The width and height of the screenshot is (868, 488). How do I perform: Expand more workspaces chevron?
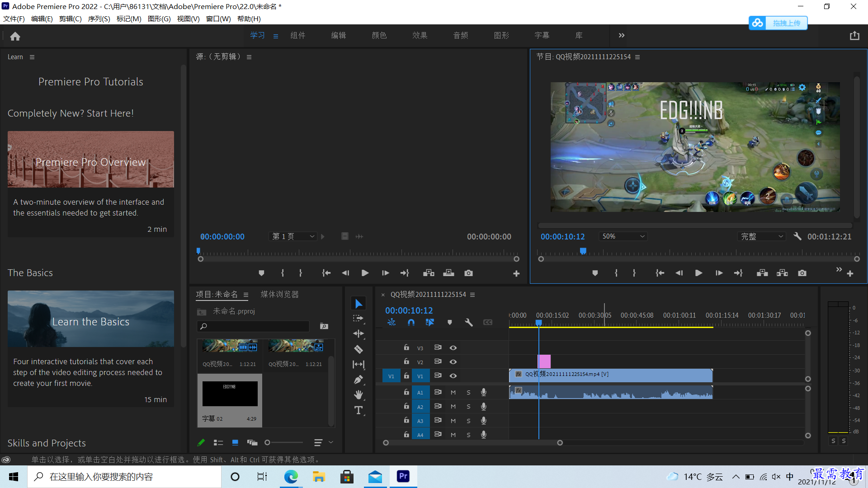coord(622,35)
